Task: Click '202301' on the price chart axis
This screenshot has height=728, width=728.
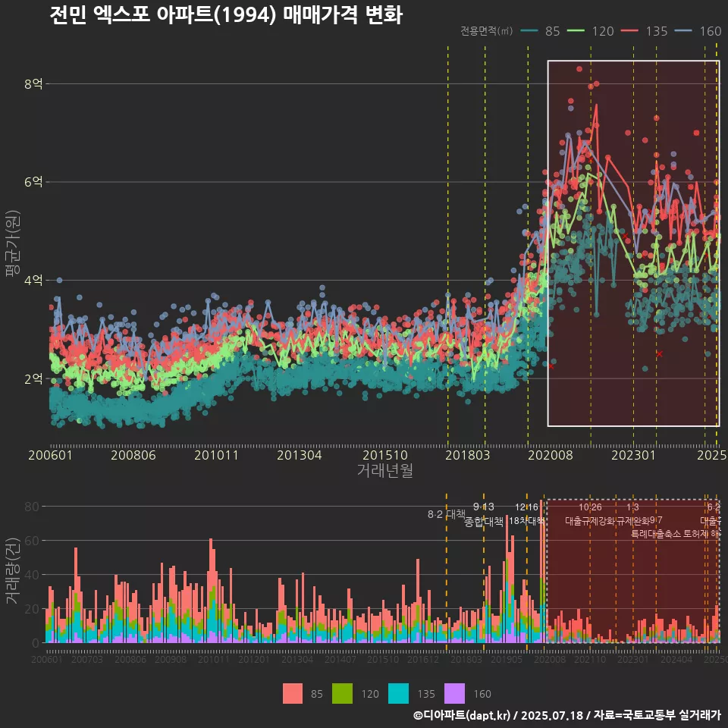Action: coord(634,455)
